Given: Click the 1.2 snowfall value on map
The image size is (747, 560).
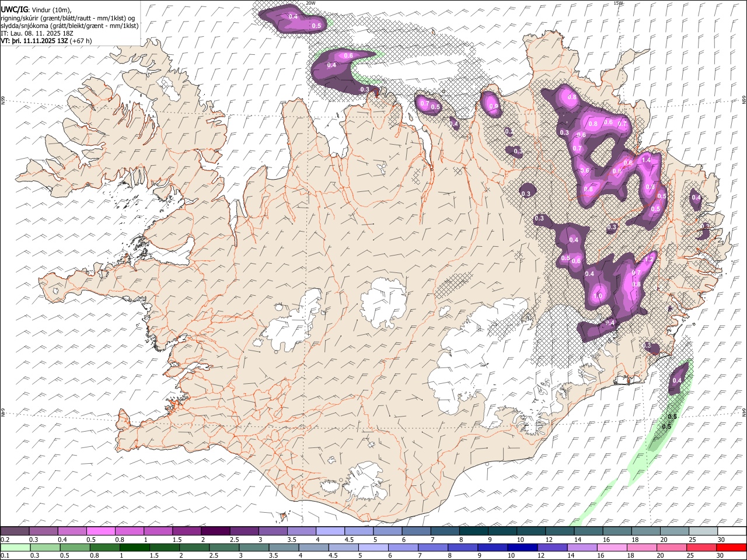Looking at the screenshot, I should coord(648,260).
